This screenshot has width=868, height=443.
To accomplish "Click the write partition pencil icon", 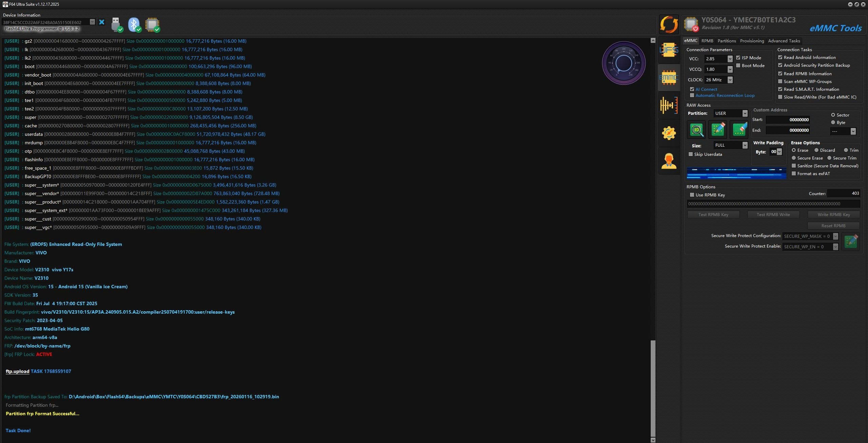I will point(718,129).
